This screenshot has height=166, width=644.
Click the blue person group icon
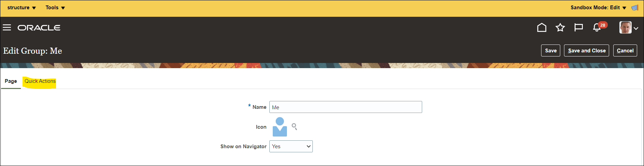280,127
